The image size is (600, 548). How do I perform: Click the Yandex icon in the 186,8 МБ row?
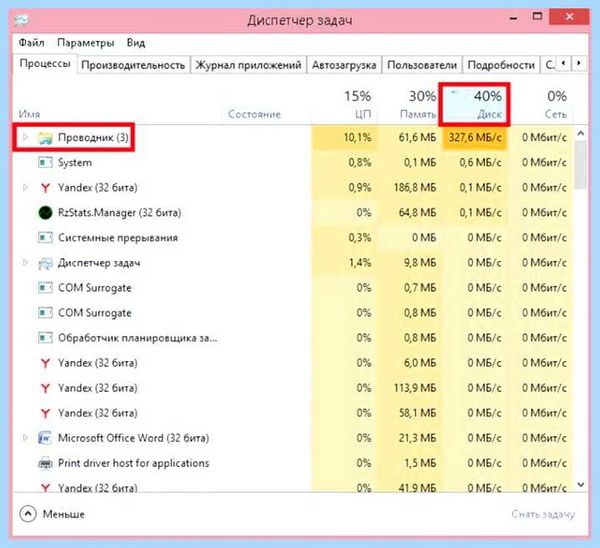(45, 188)
